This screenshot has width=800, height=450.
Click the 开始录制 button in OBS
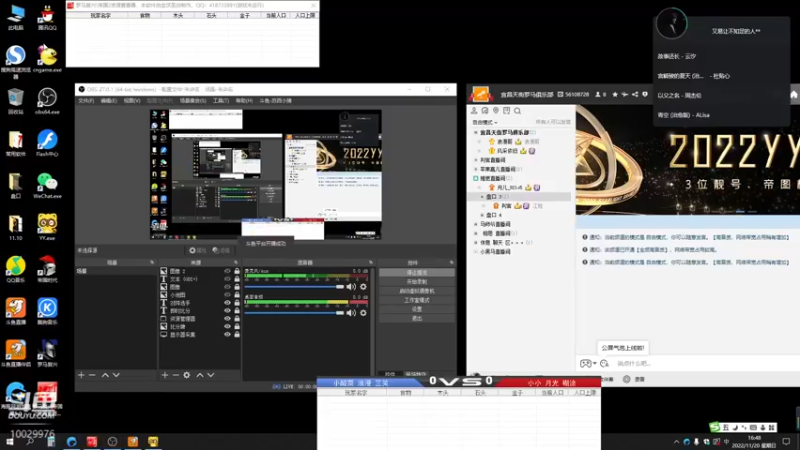(x=417, y=282)
